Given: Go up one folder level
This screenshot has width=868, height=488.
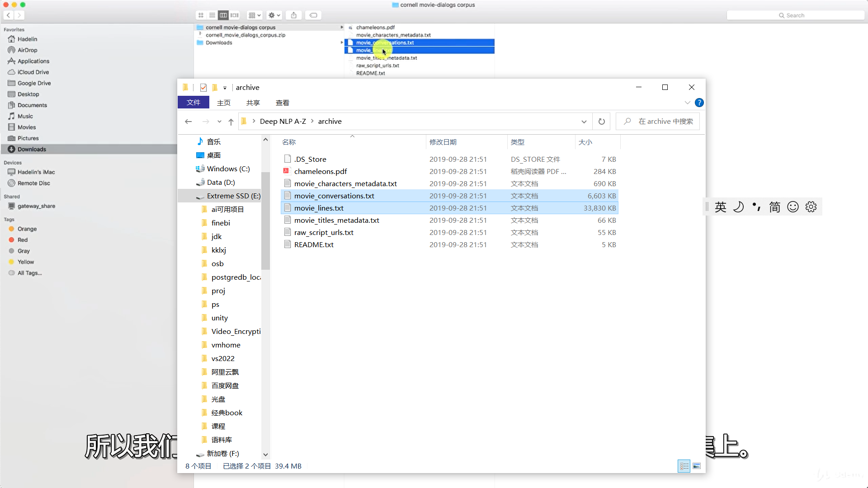Looking at the screenshot, I should [x=231, y=122].
